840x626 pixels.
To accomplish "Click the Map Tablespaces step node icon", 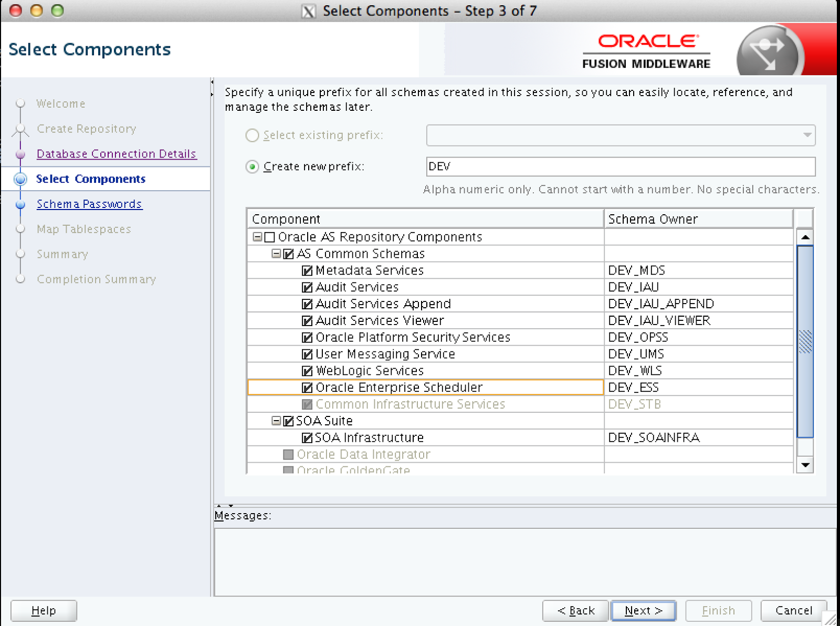I will pyautogui.click(x=20, y=229).
